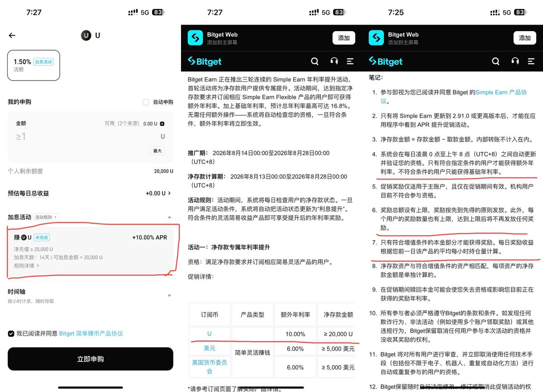The width and height of the screenshot is (543, 392).
Task: Tap the 5G signal indicator in middle status bar
Action: click(326, 13)
